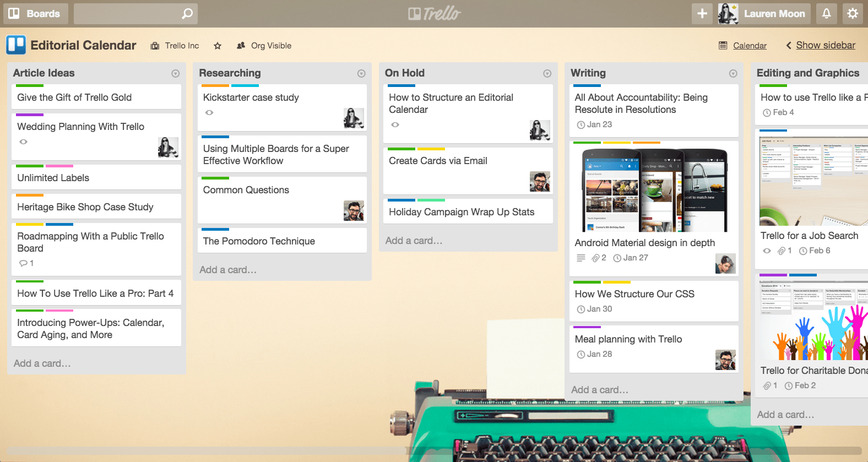Open Using Multiple Boards card

coord(282,154)
